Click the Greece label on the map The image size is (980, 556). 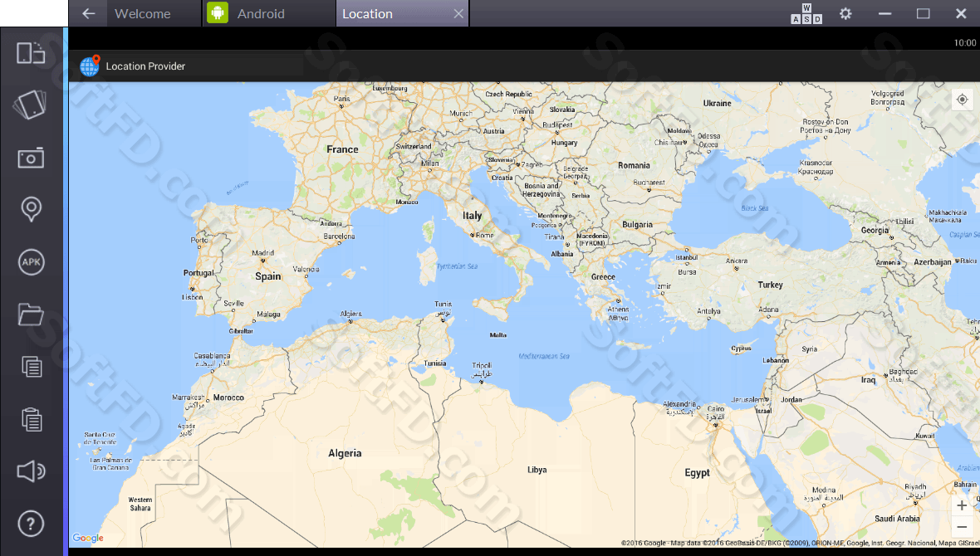tap(603, 276)
